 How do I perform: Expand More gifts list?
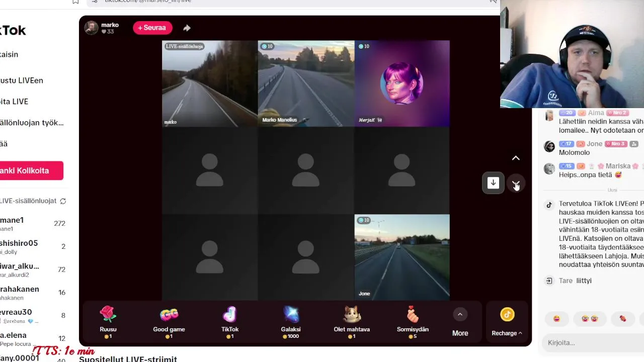(x=460, y=322)
